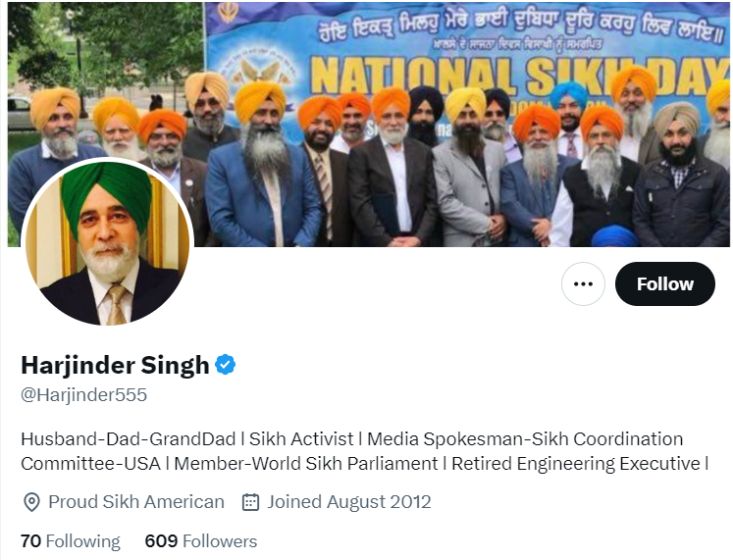Open the circular profile picture
The width and height of the screenshot is (733, 560).
[108, 243]
